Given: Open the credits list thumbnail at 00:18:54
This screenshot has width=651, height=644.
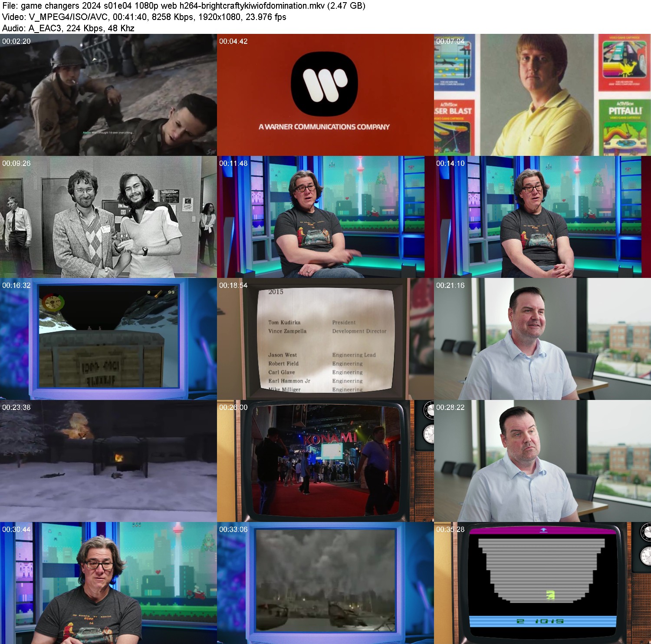Looking at the screenshot, I should pyautogui.click(x=325, y=339).
